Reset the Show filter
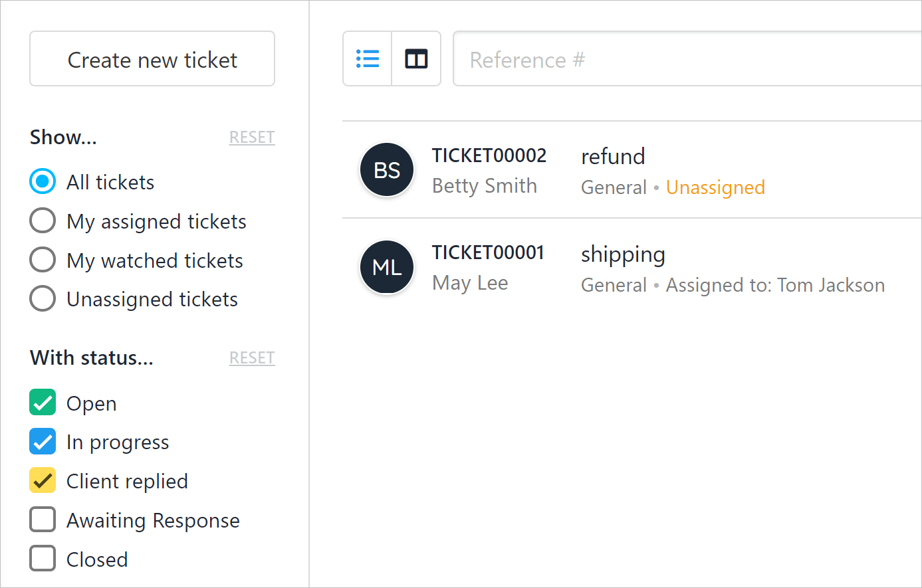This screenshot has height=588, width=922. tap(252, 138)
